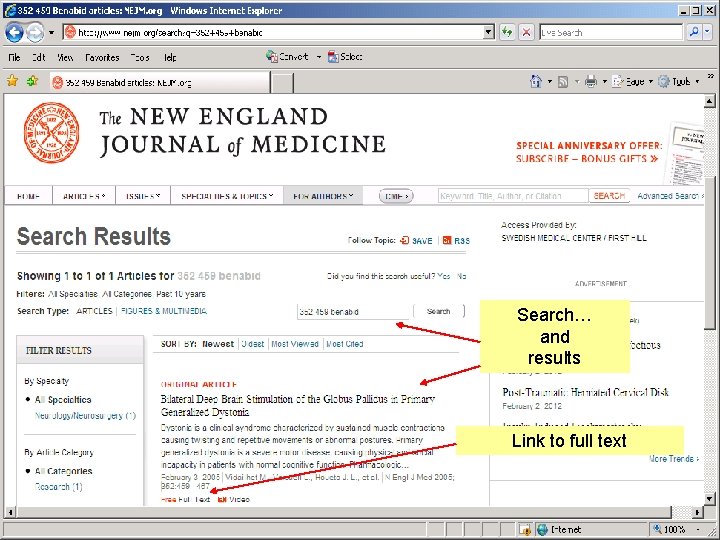Click the Live Search input box
Screen dimensions: 720x540
tap(611, 33)
